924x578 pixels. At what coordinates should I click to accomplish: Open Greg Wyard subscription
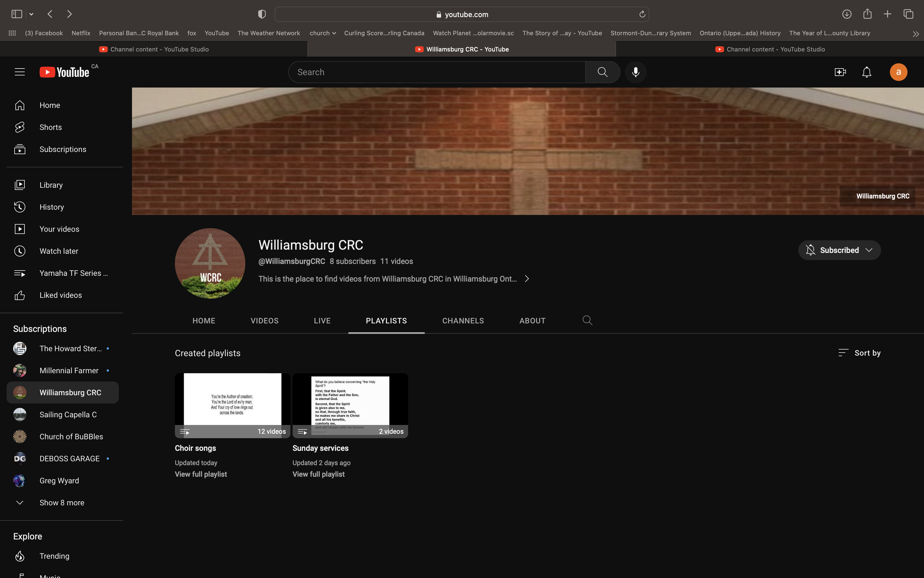click(63, 481)
